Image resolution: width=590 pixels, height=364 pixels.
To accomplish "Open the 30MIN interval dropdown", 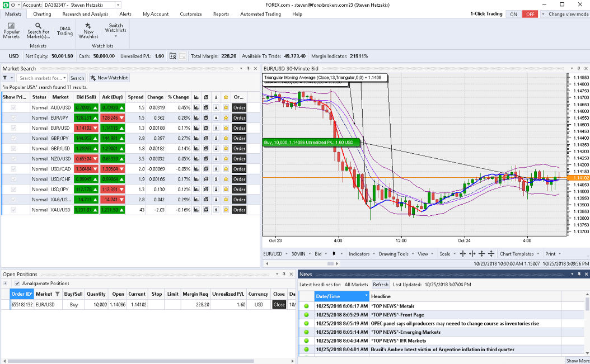I will (301, 254).
